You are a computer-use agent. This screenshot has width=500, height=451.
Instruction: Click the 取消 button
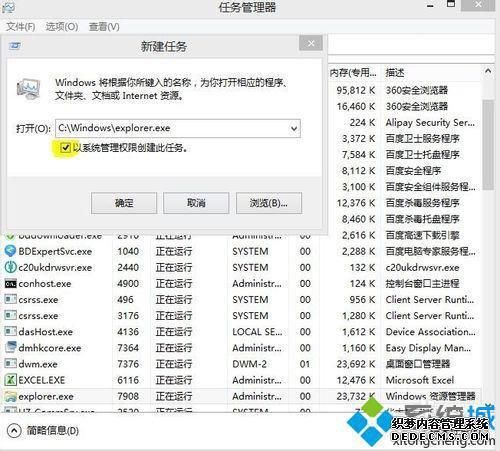tap(196, 203)
